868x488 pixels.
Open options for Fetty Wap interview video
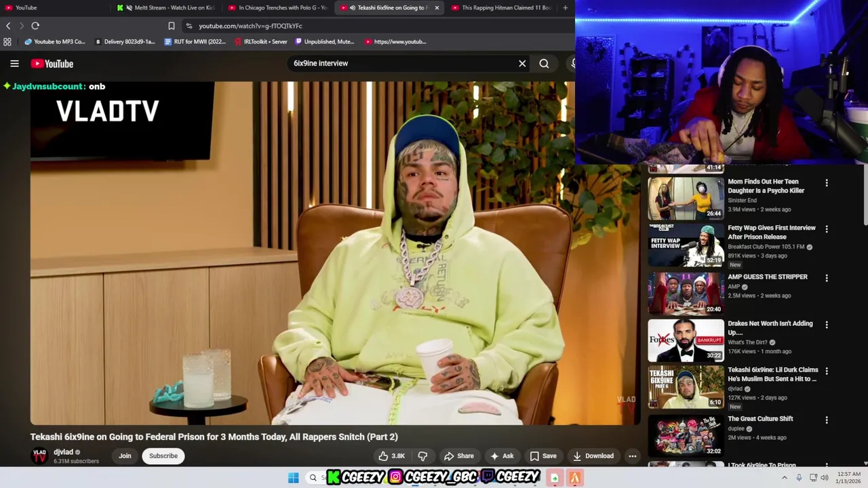826,229
